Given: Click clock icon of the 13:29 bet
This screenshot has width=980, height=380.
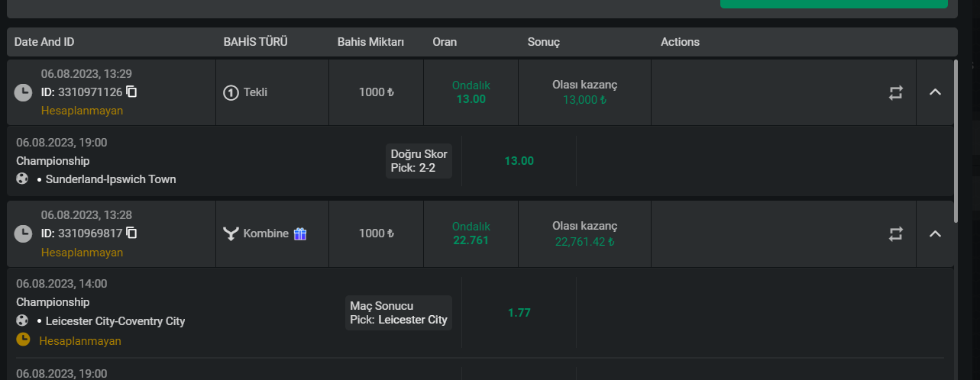Looking at the screenshot, I should tap(23, 92).
